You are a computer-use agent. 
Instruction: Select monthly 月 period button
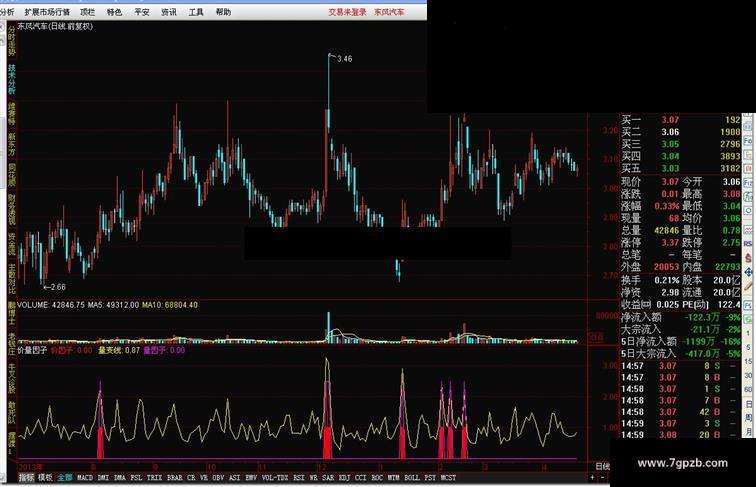749,432
